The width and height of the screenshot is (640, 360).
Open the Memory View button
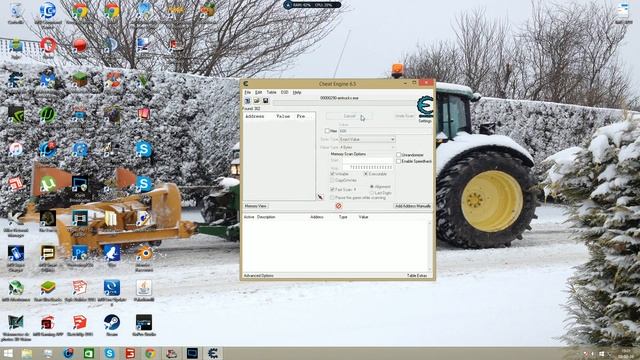256,206
